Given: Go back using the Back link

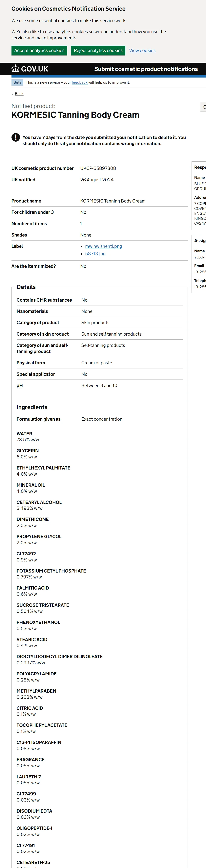Looking at the screenshot, I should point(19,94).
